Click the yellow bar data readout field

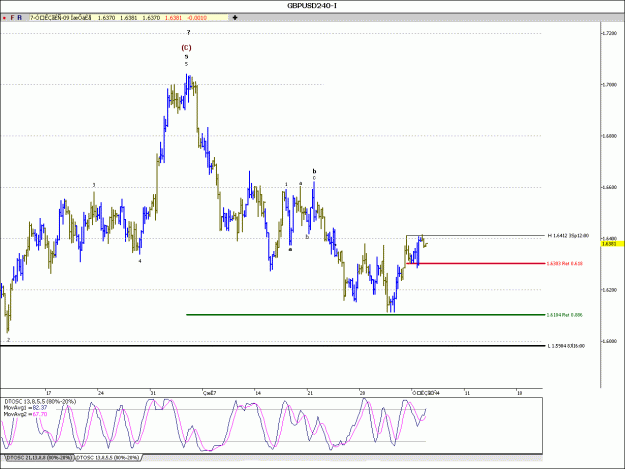(x=129, y=18)
